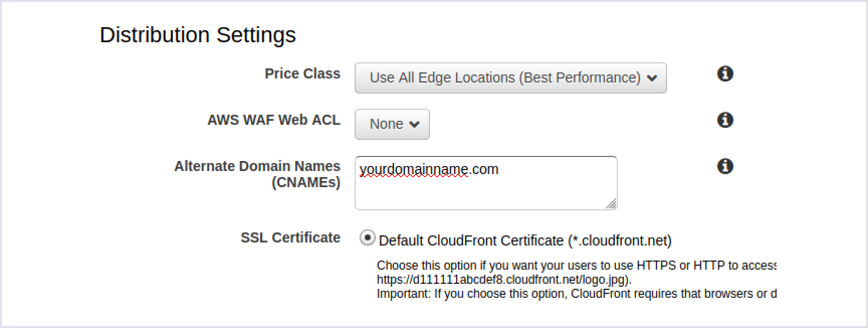The width and height of the screenshot is (868, 328).
Task: Click the Distribution Settings heading
Action: coord(198,35)
